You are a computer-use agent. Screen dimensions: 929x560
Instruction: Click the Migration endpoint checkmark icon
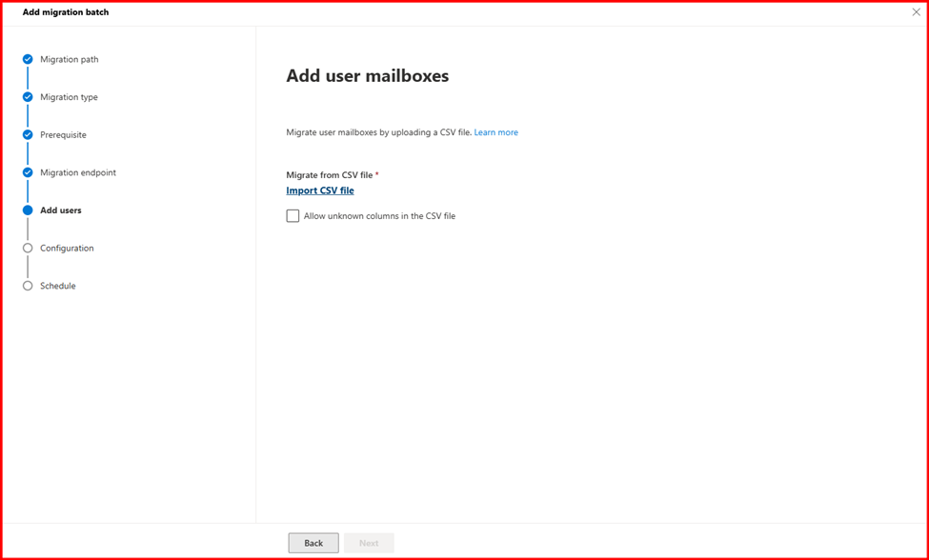tap(28, 172)
